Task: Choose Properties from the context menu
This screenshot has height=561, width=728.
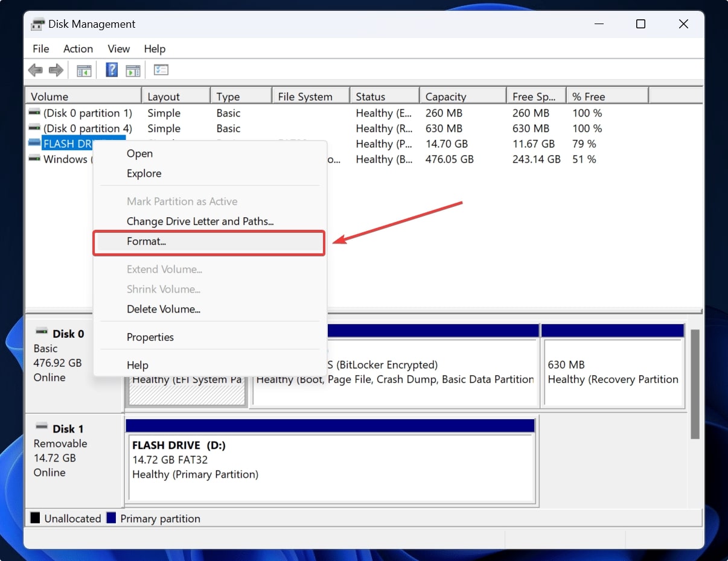Action: click(x=150, y=337)
